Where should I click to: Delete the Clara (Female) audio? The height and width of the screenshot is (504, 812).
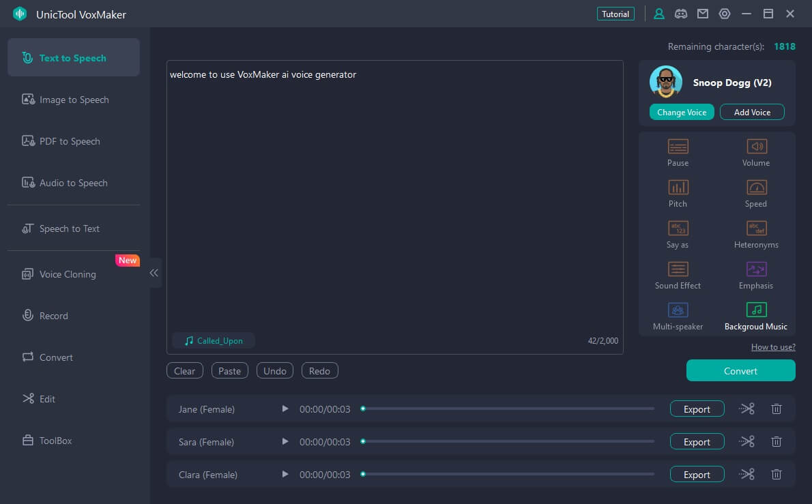(777, 474)
